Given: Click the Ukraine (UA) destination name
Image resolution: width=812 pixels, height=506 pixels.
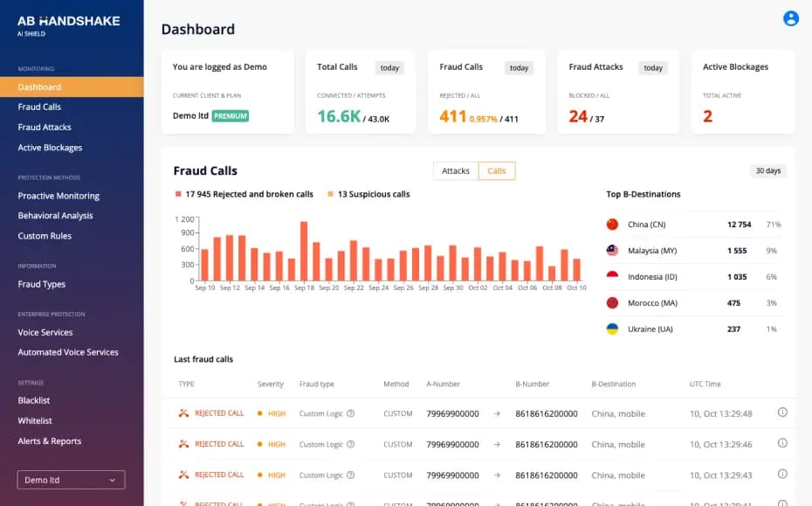Looking at the screenshot, I should (x=650, y=329).
